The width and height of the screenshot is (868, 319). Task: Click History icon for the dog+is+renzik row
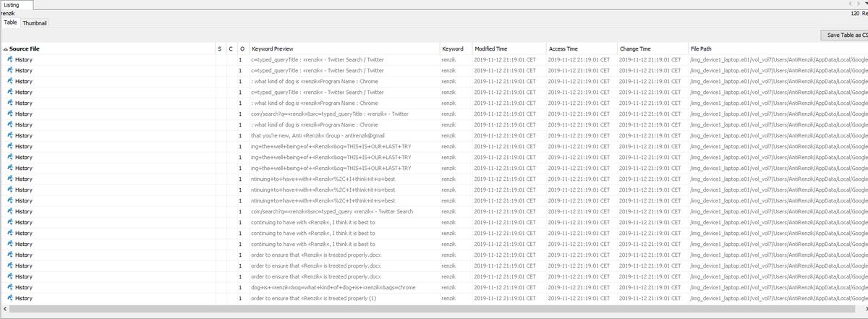(x=10, y=287)
